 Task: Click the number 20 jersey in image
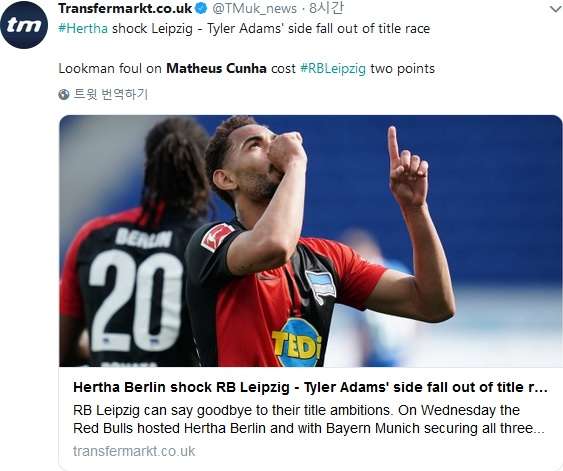[x=134, y=301]
